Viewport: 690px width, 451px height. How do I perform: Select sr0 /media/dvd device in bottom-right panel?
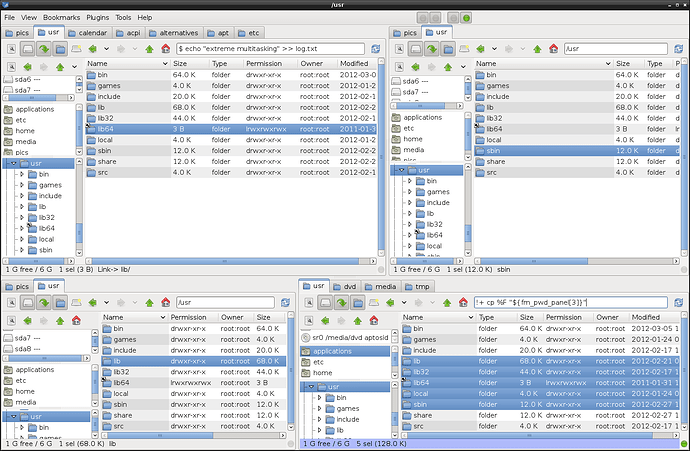click(345, 338)
